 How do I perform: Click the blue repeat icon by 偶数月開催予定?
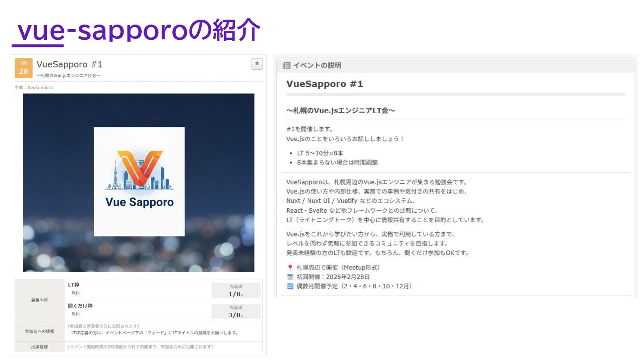(x=290, y=286)
